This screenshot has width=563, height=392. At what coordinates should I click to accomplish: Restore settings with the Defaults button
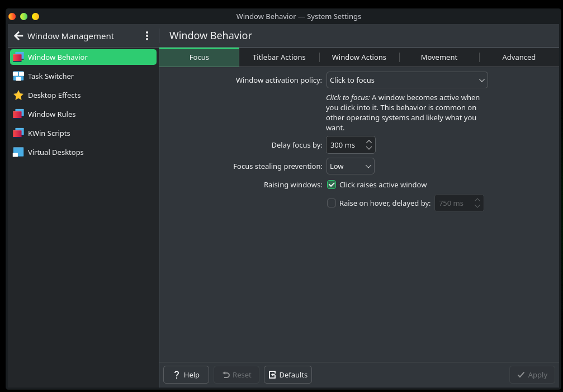tap(288, 375)
